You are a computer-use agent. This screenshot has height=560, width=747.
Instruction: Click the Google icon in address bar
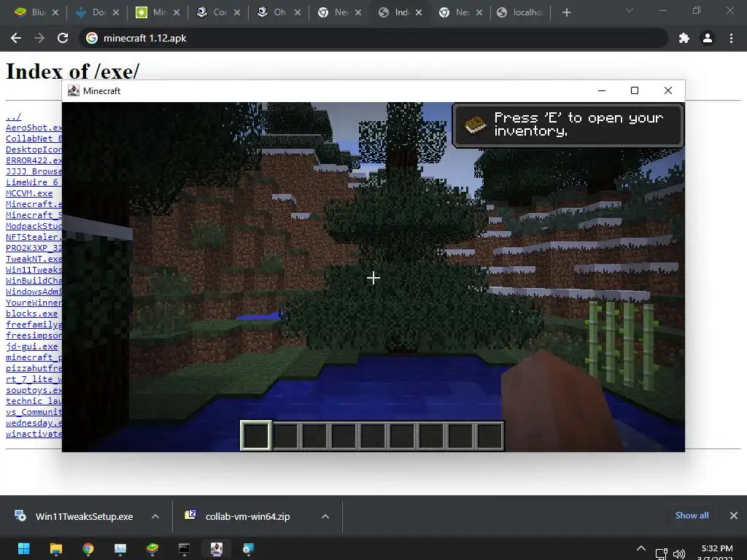[92, 38]
